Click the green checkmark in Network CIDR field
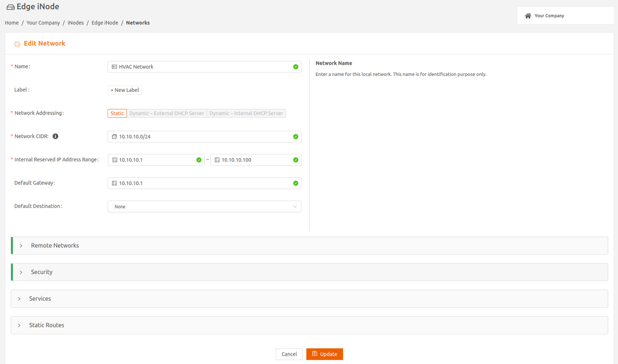The width and height of the screenshot is (618, 364). tap(296, 137)
